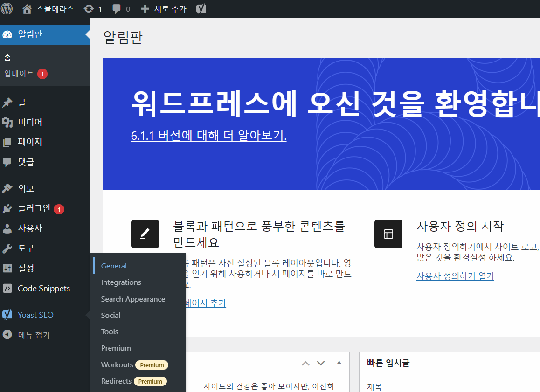Click the 사용자 person icon

click(x=7, y=228)
